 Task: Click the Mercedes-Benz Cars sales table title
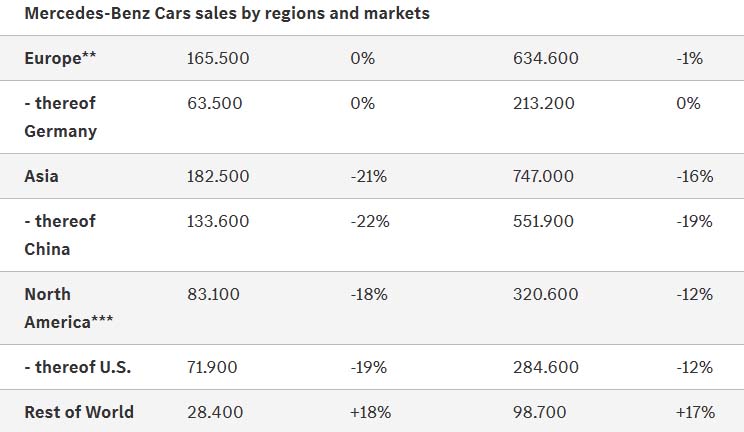tap(227, 14)
